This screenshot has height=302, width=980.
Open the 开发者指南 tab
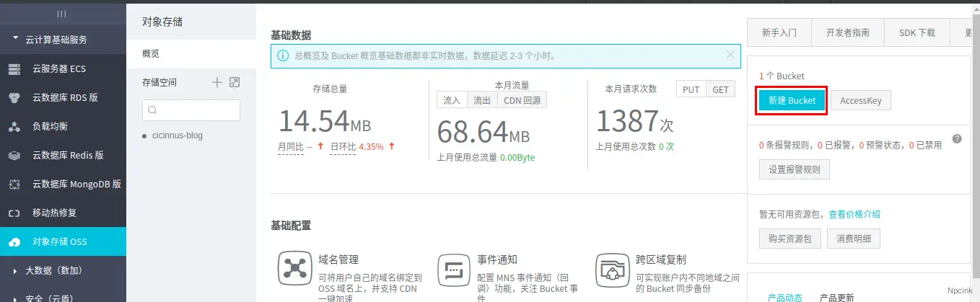[x=848, y=33]
